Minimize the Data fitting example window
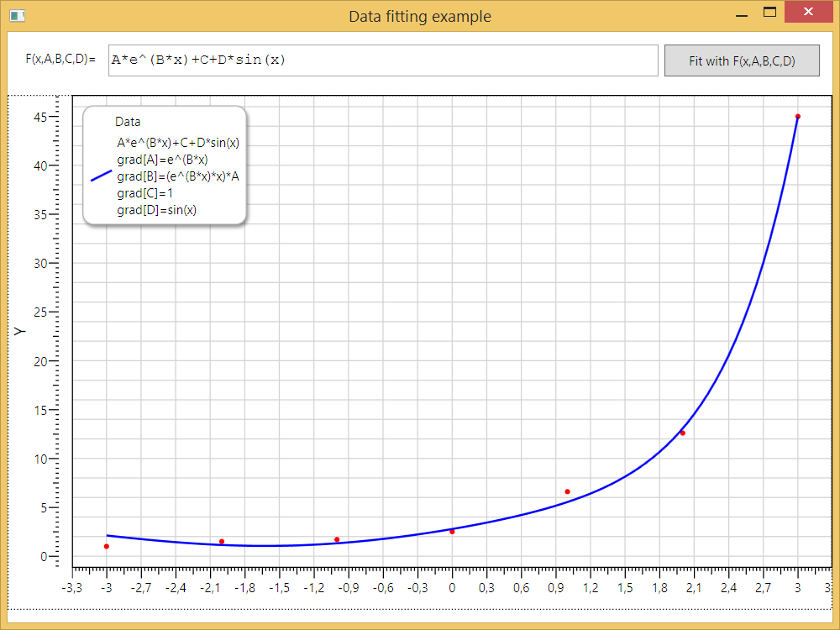 pos(742,13)
